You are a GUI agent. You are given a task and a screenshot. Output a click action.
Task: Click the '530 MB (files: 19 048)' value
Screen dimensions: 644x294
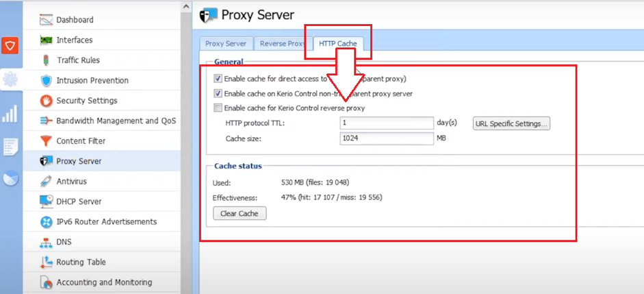[315, 182]
